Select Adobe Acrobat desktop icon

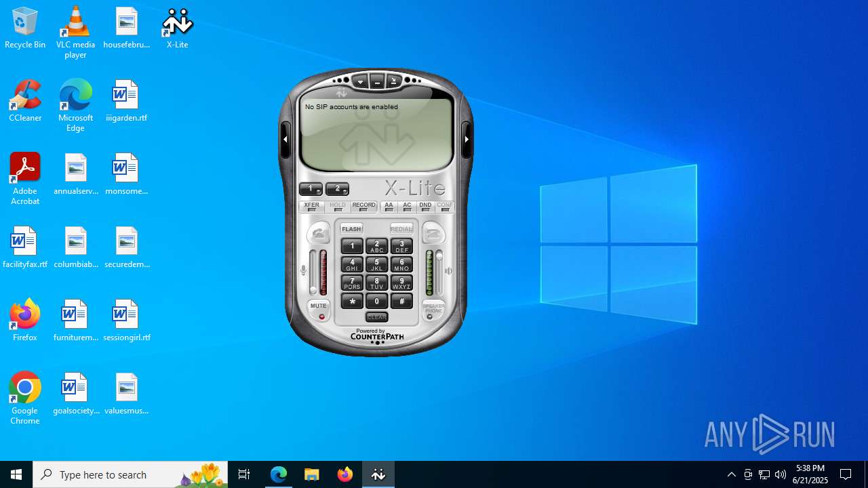[25, 179]
